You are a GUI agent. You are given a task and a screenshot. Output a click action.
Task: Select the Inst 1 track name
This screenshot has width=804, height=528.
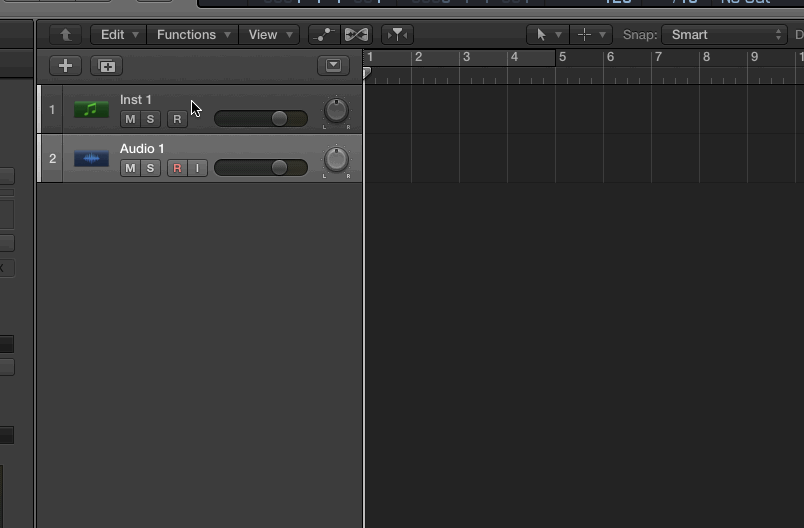(135, 99)
